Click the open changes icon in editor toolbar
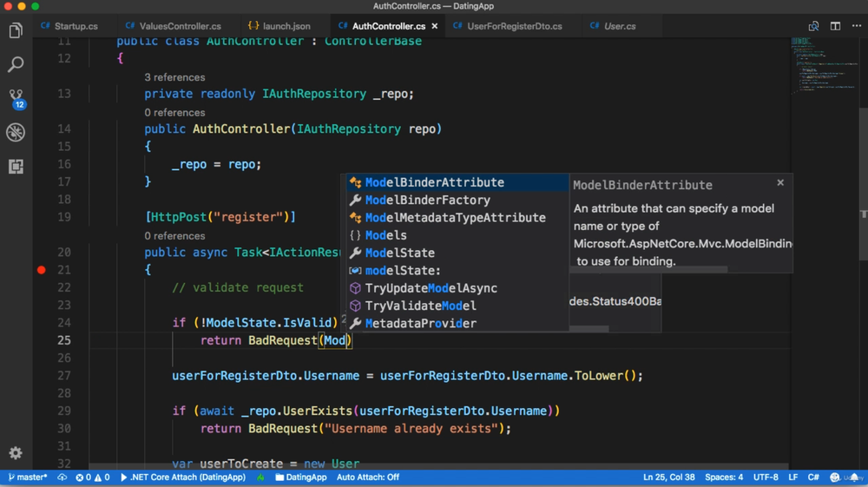This screenshot has height=487, width=868. [814, 26]
